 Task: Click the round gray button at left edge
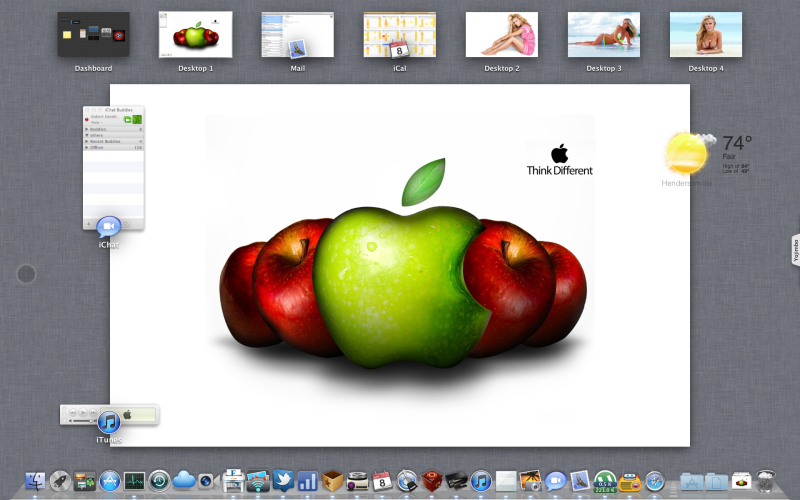pos(26,274)
